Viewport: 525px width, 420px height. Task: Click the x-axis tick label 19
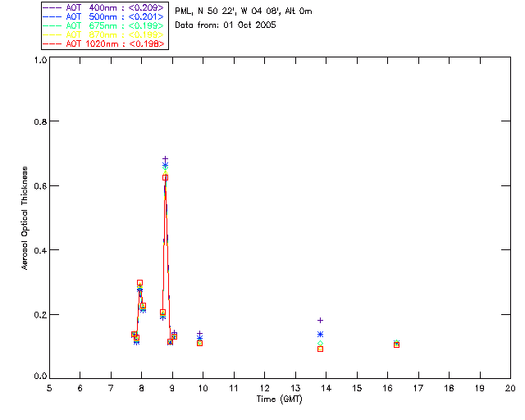pyautogui.click(x=480, y=388)
